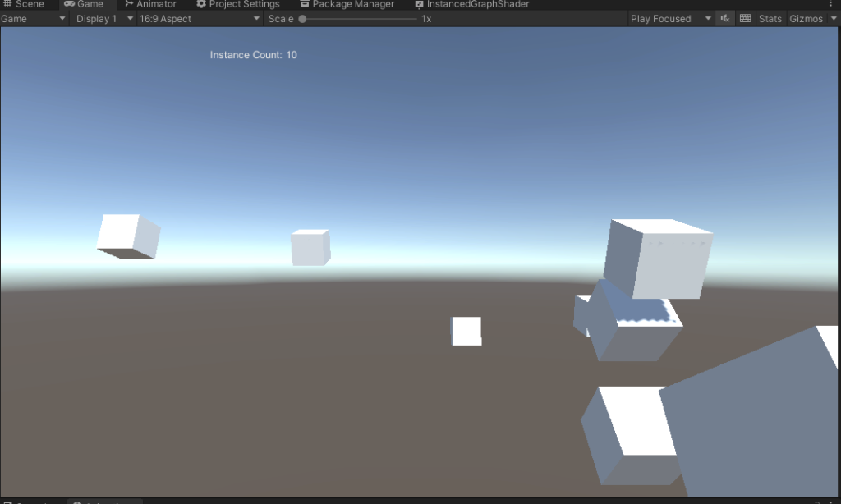The image size is (841, 504).
Task: Open the Game view mode dropdown
Action: click(x=33, y=19)
